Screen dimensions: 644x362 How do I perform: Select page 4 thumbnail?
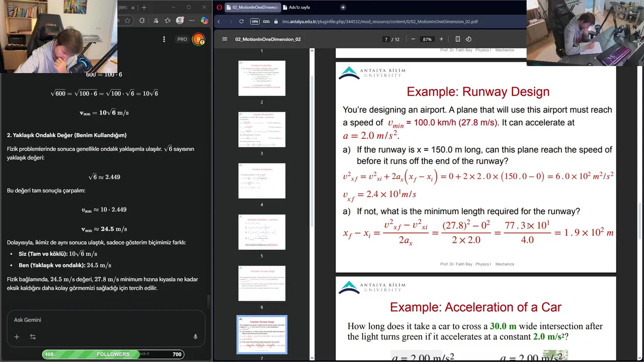(262, 180)
